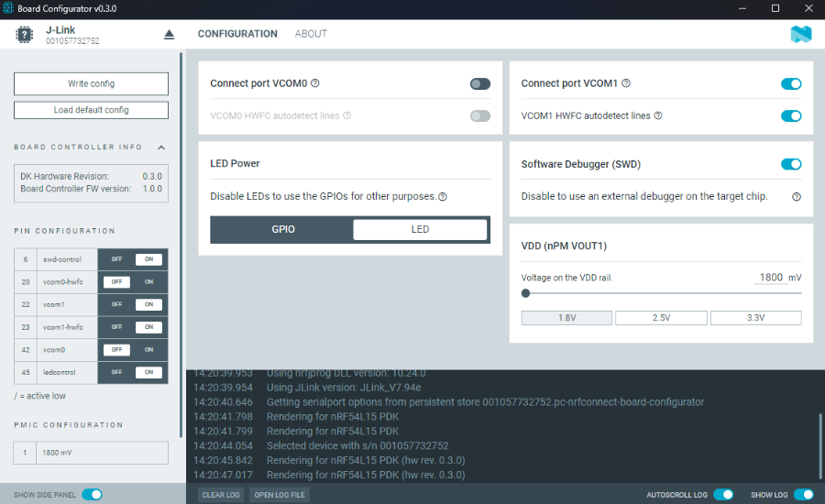Click the PMIC configuration 1800 mV row
Viewport: 825px width, 504px height.
[x=91, y=453]
